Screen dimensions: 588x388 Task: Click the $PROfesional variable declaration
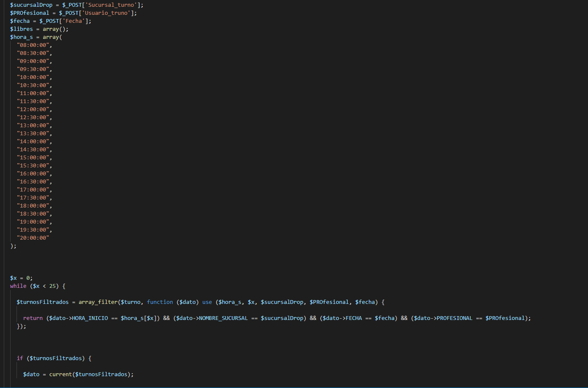(30, 13)
